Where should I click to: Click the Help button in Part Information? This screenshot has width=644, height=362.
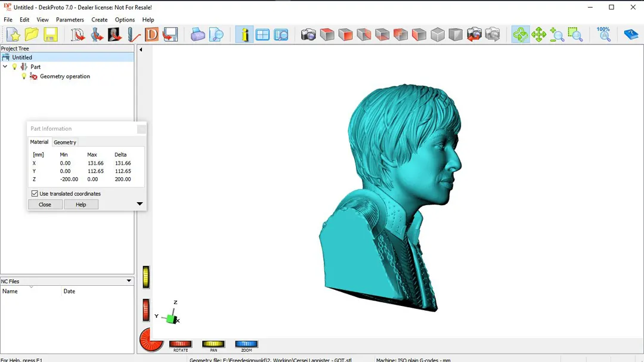tap(81, 205)
